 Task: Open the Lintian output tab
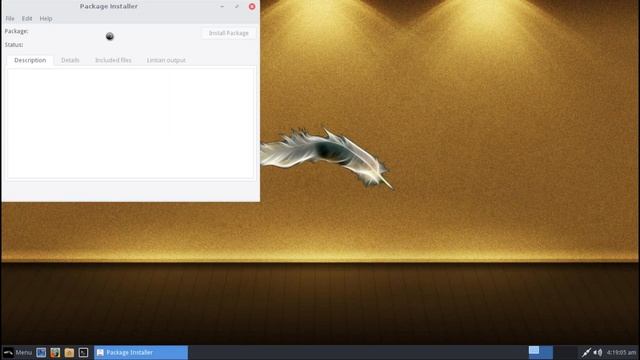coord(166,60)
